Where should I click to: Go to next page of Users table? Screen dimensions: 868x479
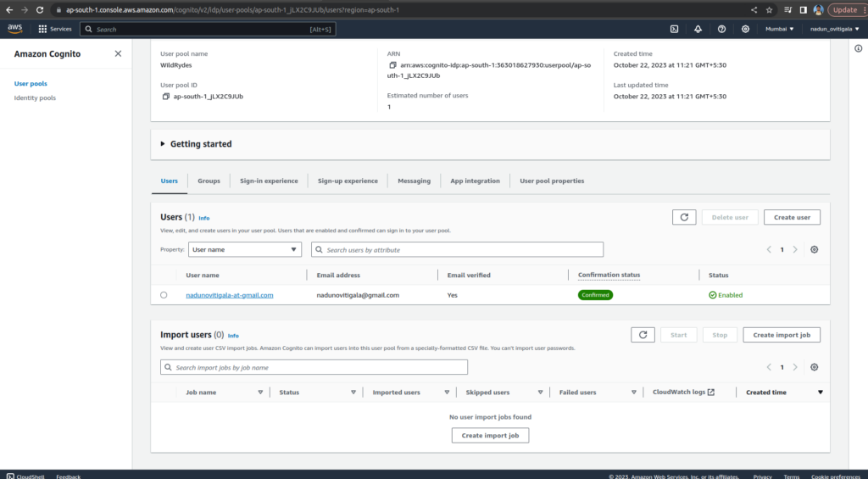point(795,250)
